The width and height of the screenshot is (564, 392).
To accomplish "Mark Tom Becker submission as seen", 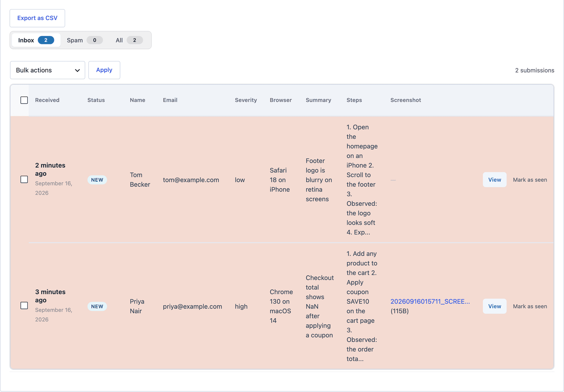I will tap(530, 180).
